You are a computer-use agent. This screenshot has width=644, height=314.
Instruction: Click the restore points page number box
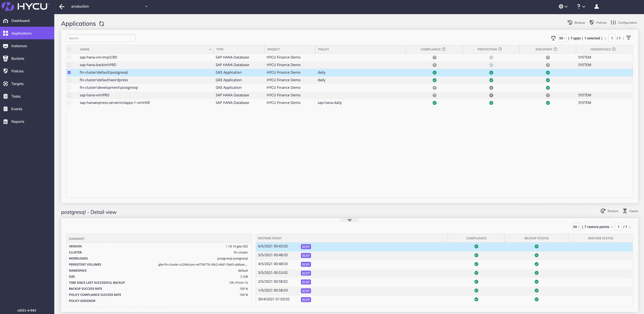point(618,227)
